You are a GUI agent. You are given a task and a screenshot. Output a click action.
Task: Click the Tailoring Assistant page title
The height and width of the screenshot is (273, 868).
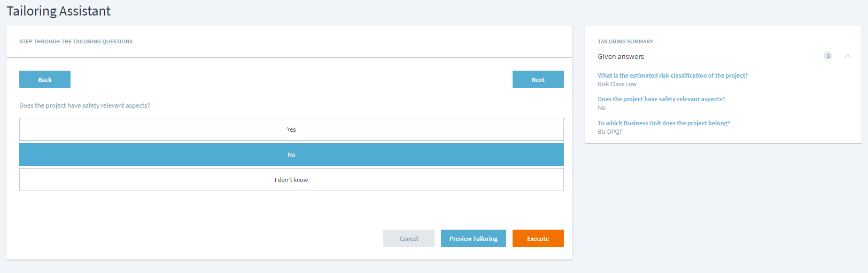59,11
